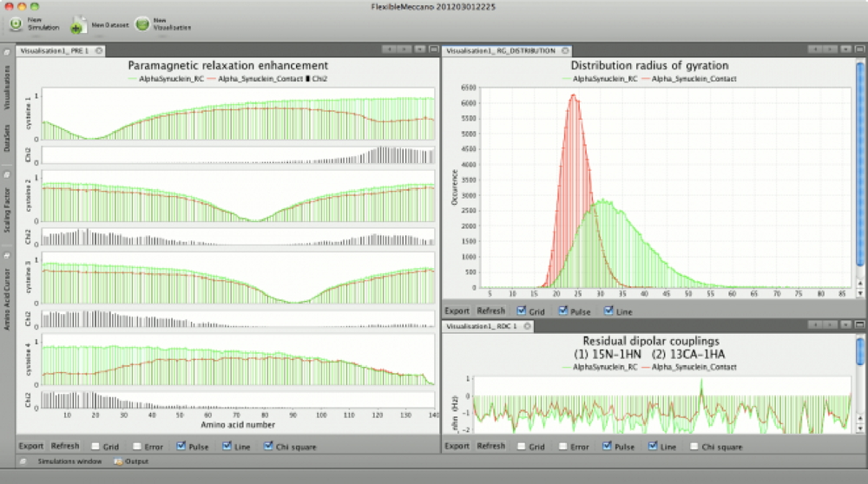Click the New Visualisation globe icon

coord(141,24)
